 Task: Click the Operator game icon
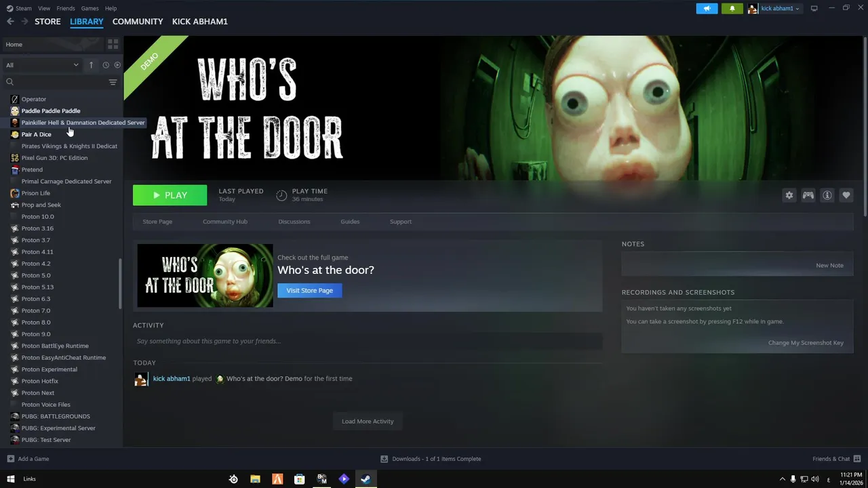pos(15,99)
